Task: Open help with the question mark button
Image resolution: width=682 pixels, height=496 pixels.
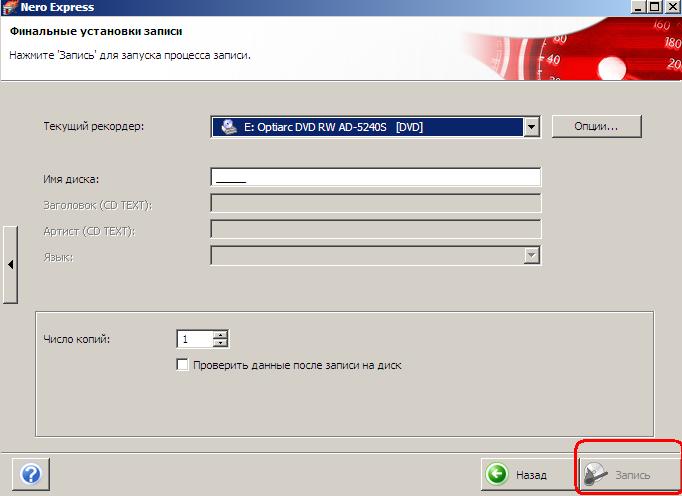Action: (30, 472)
